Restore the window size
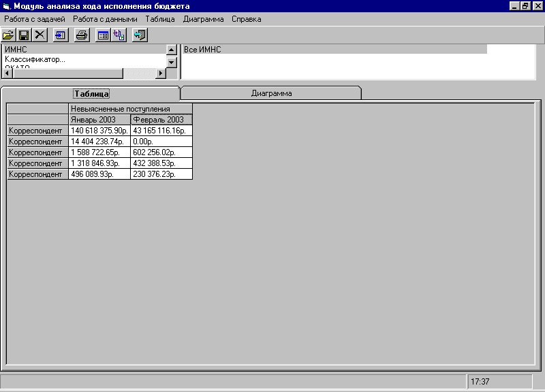545x392 pixels. click(x=525, y=6)
